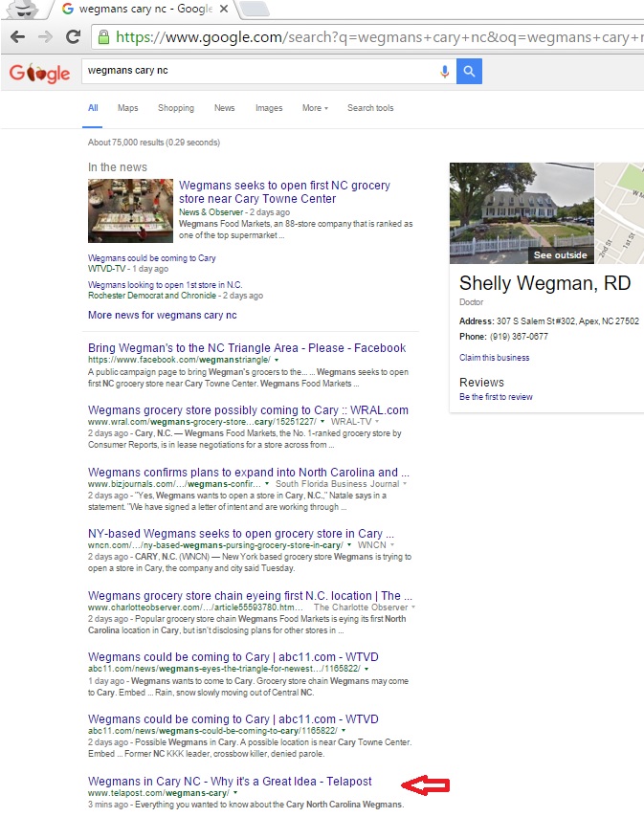Click the 'Claim this business' link
Screen dimensions: 644x817
tap(494, 358)
